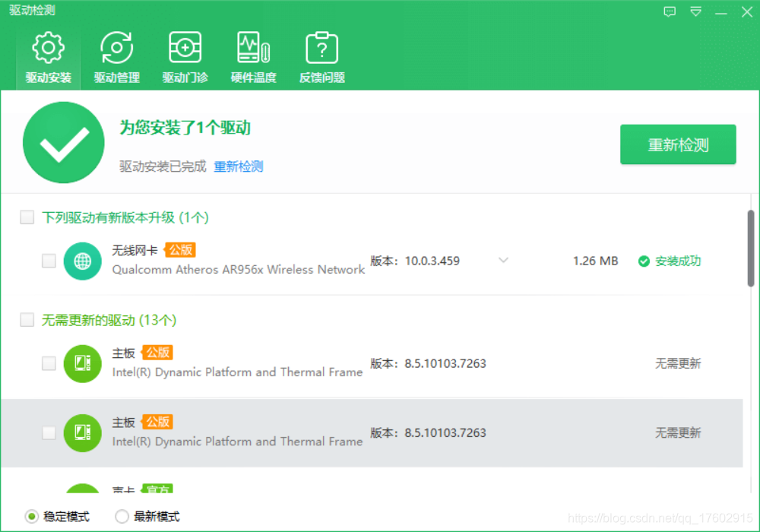The height and width of the screenshot is (532, 760).
Task: Open the 硬件温度 thermometer icon tab
Action: [254, 57]
